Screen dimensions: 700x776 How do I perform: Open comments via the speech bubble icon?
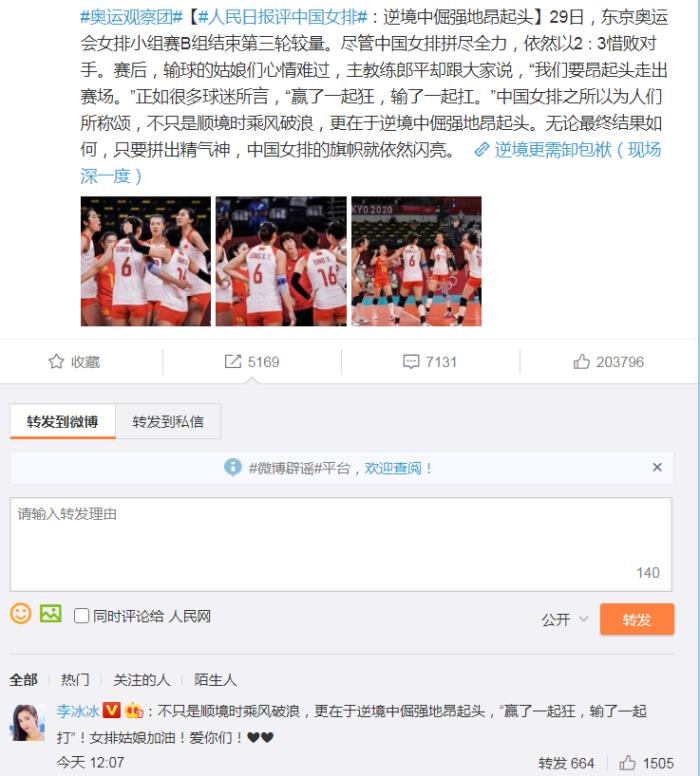[411, 362]
